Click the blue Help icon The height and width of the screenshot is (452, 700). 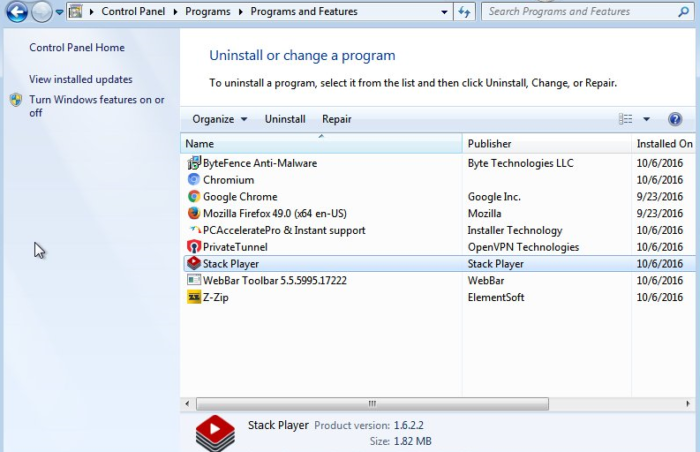tap(675, 119)
